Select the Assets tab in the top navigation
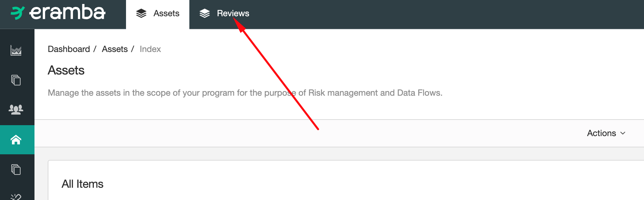 pyautogui.click(x=166, y=13)
